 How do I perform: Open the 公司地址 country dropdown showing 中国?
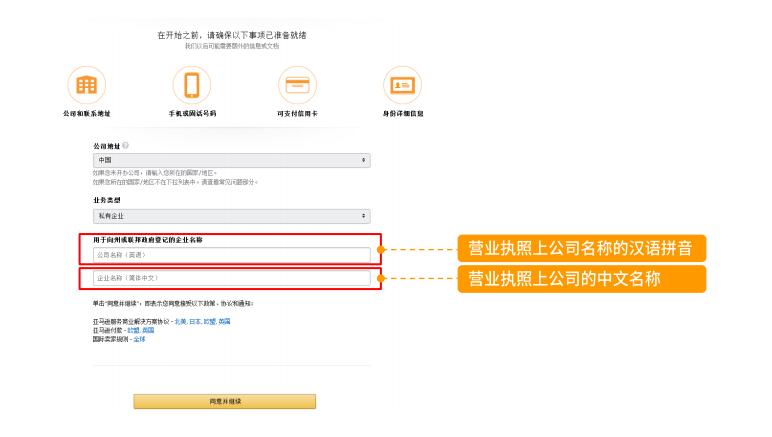231,160
